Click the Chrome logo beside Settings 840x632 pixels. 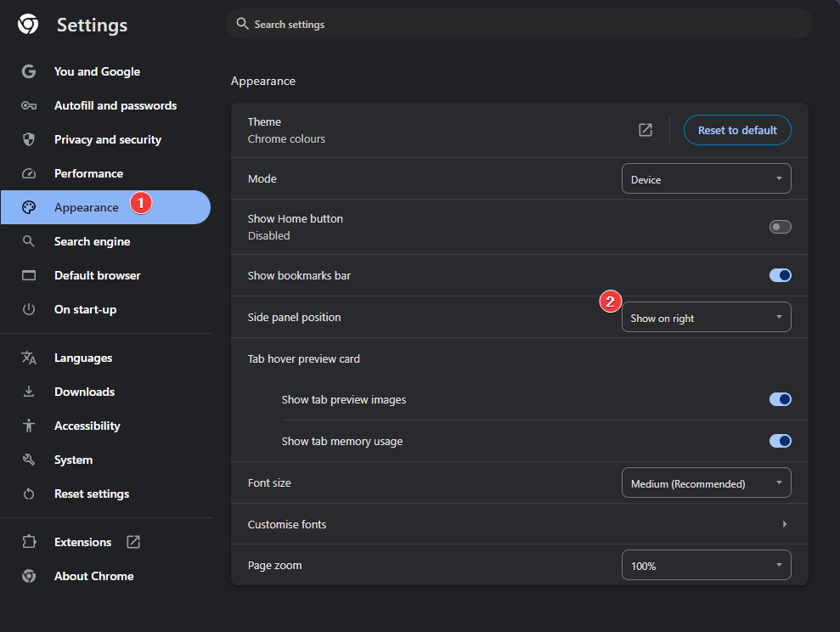click(28, 24)
